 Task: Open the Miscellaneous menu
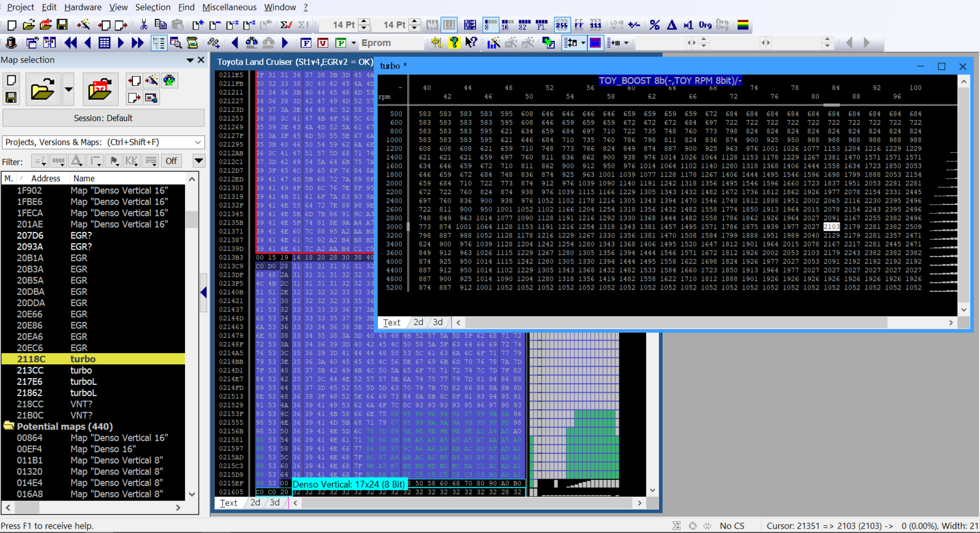coord(229,7)
